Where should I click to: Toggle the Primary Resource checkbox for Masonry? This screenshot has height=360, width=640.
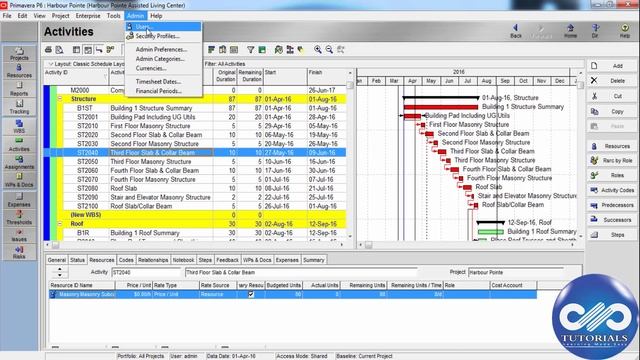tap(251, 294)
